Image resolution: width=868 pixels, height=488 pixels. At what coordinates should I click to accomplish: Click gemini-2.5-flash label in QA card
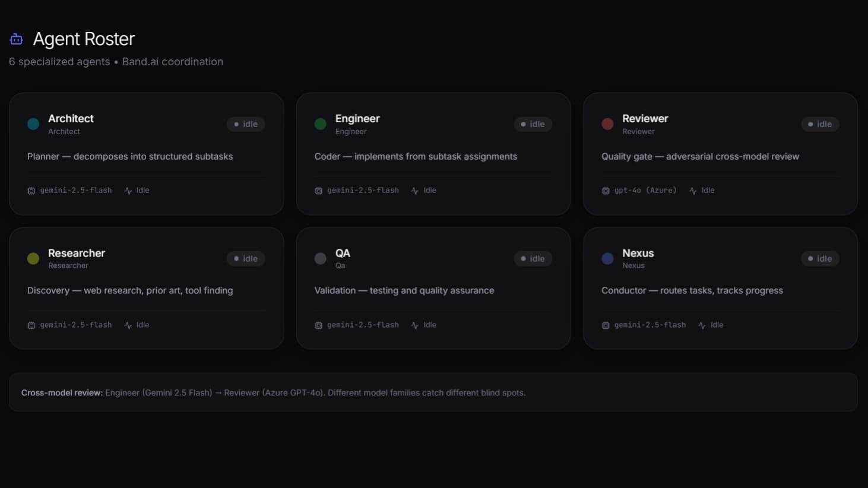pyautogui.click(x=363, y=325)
